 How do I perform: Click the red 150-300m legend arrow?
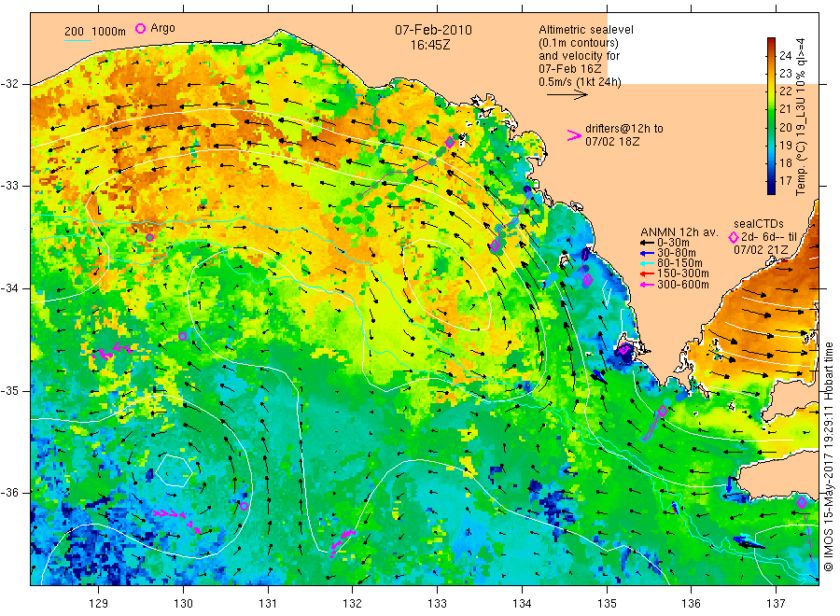[x=647, y=274]
